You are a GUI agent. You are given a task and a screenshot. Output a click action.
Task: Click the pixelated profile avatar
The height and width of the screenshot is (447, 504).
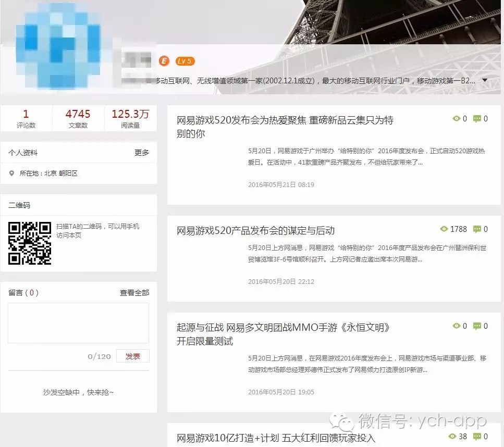[58, 46]
